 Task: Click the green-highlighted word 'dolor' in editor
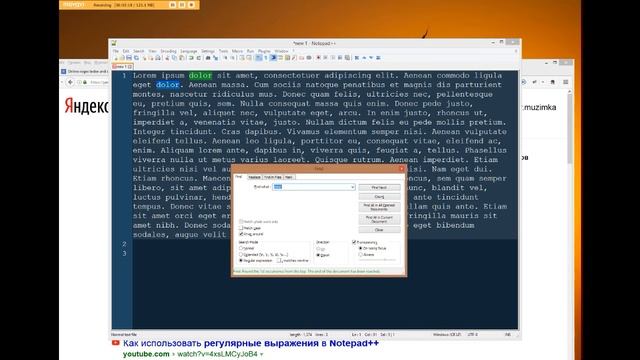200,76
